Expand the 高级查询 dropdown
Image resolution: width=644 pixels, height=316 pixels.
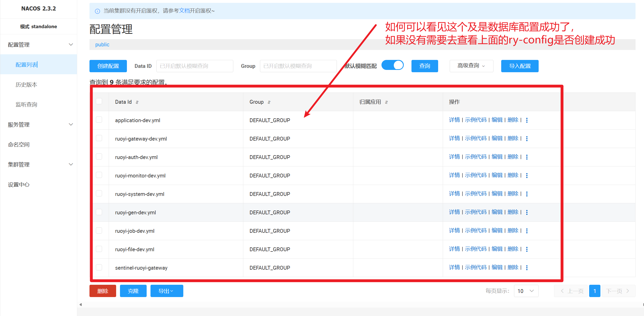(x=471, y=66)
